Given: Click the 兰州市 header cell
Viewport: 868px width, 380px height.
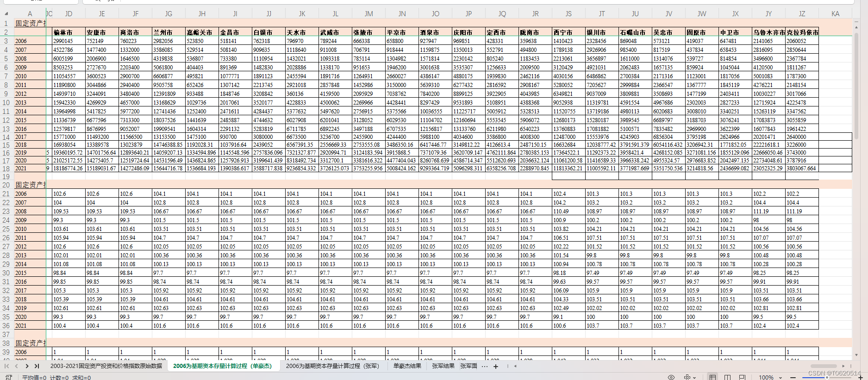Looking at the screenshot, I should point(169,32).
